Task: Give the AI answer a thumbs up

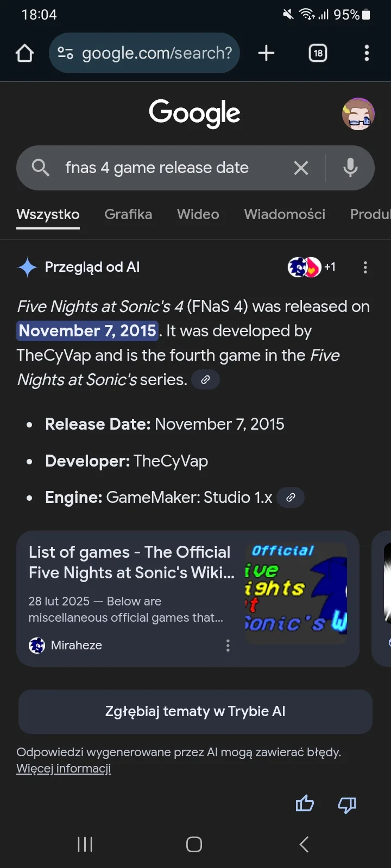Action: click(x=305, y=803)
